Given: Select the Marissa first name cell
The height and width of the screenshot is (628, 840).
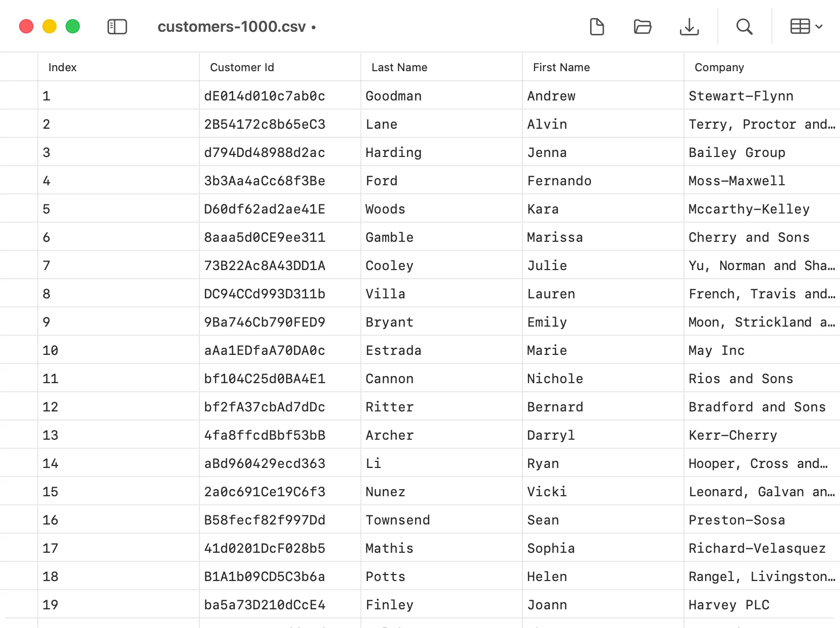Looking at the screenshot, I should 603,237.
